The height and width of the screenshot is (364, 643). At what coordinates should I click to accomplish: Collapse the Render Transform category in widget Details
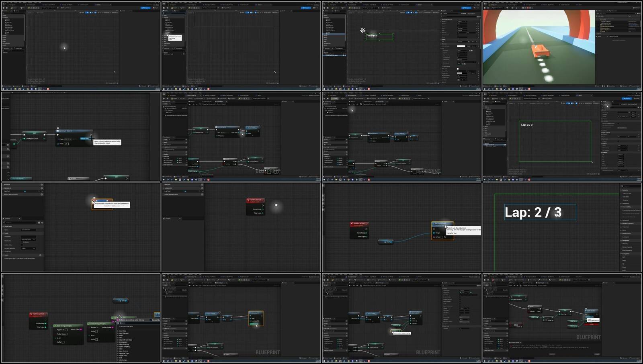point(621,224)
